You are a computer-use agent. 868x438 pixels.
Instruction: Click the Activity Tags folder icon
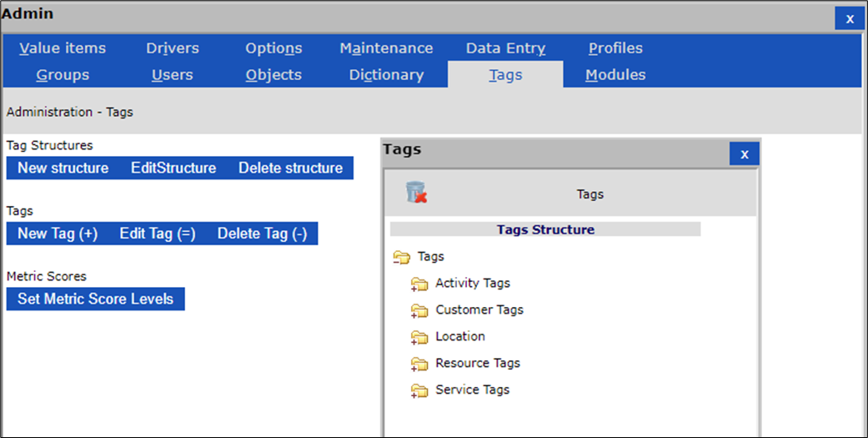point(419,284)
